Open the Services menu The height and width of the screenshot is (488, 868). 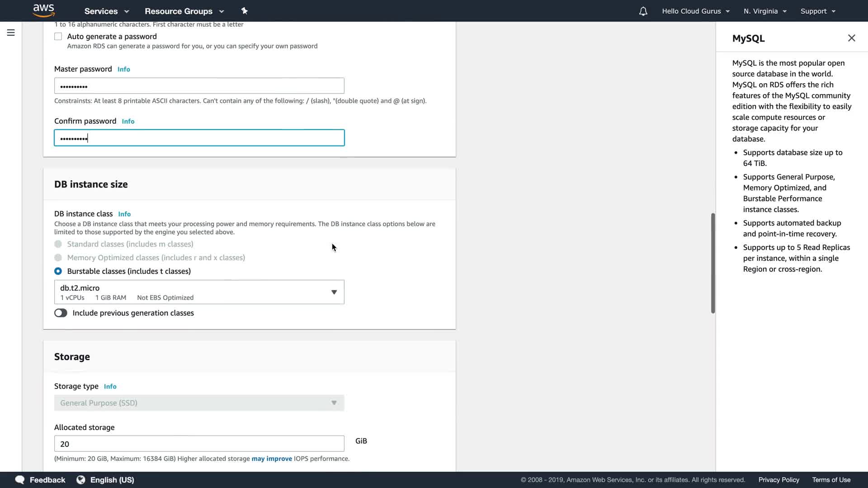point(107,11)
